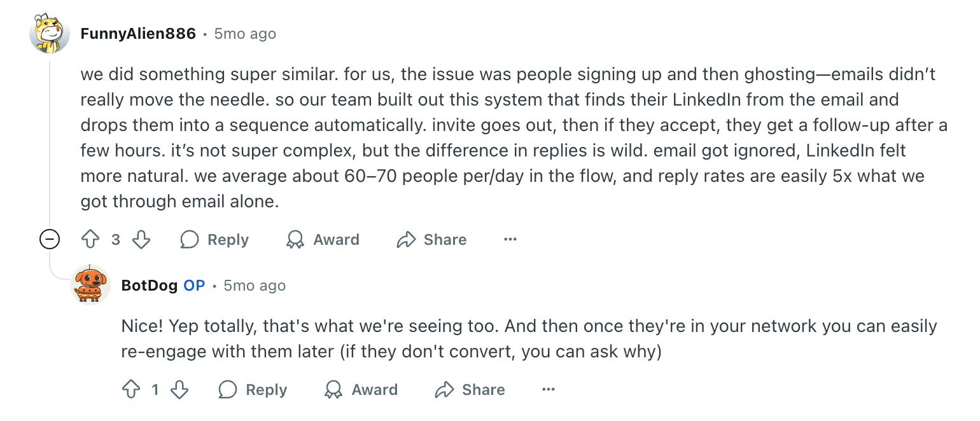Screen dimensions: 980x421
Task: Open FunnyAlien886's user profile link
Action: (x=138, y=34)
